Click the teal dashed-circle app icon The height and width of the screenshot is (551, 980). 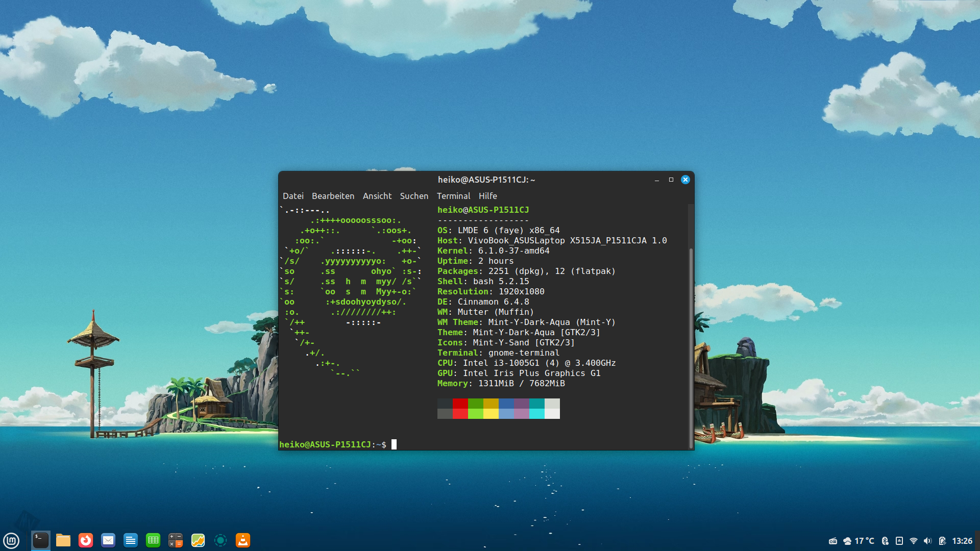pos(220,540)
